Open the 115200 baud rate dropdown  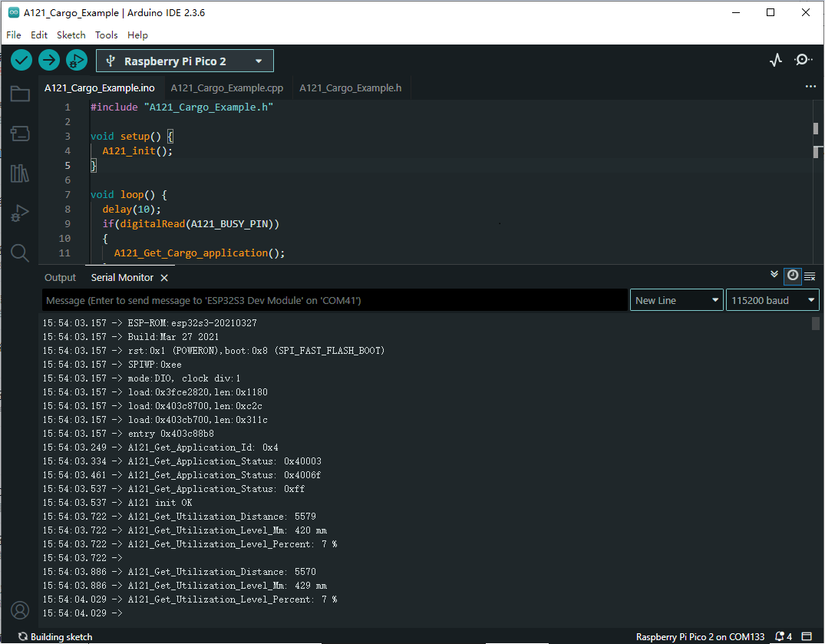point(772,300)
